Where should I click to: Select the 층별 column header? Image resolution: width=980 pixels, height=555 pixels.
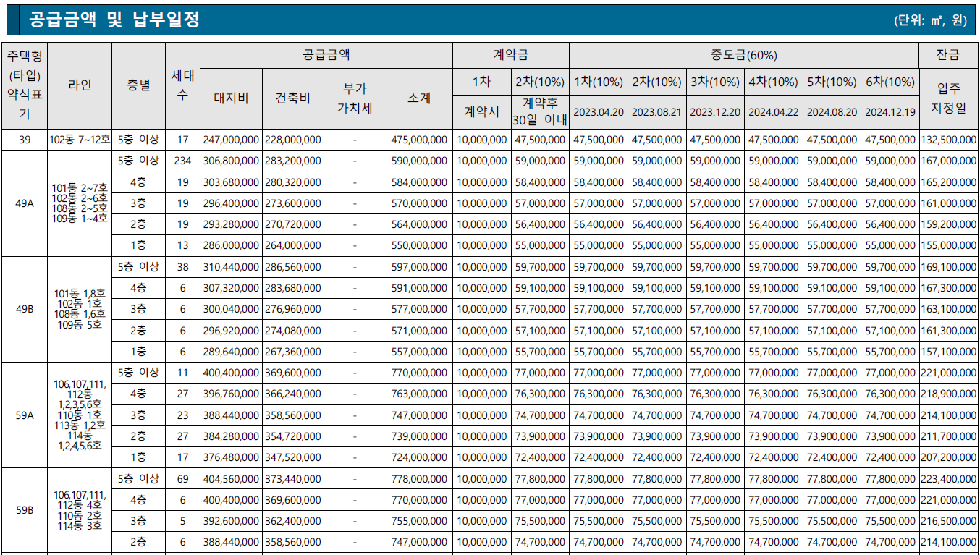pyautogui.click(x=139, y=85)
